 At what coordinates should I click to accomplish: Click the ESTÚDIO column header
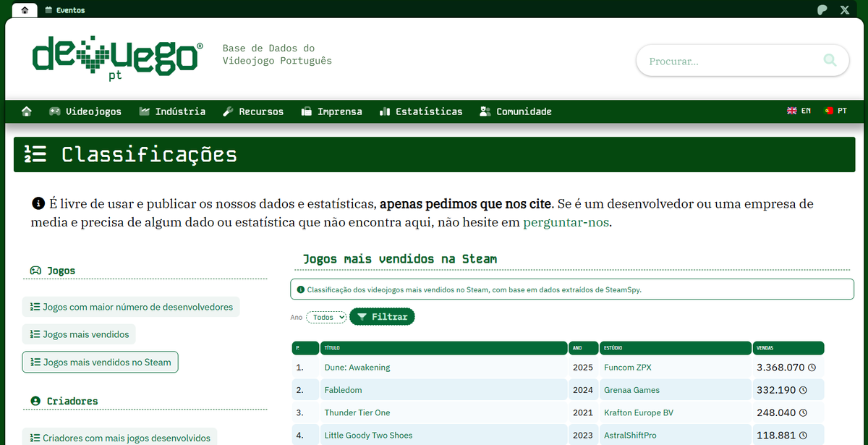point(675,348)
